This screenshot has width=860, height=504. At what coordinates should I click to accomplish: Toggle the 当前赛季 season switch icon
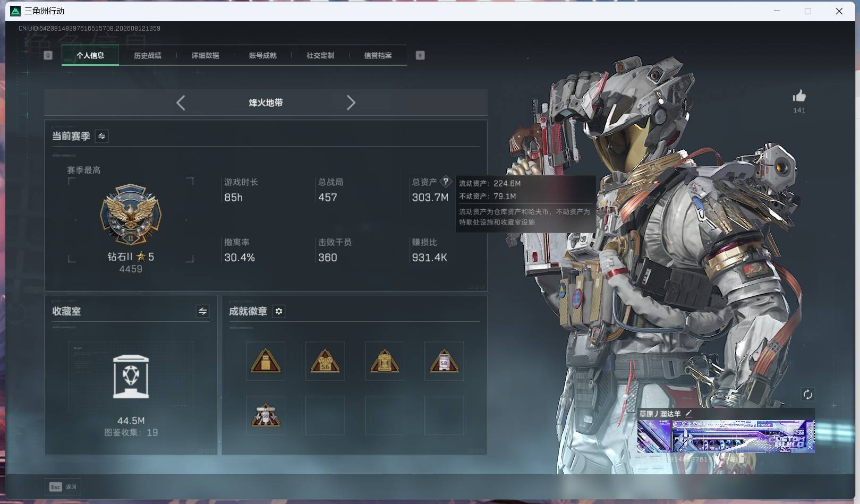coord(101,136)
